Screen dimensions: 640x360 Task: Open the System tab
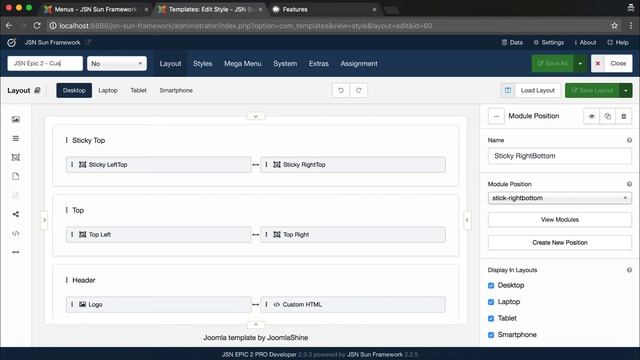coord(285,63)
